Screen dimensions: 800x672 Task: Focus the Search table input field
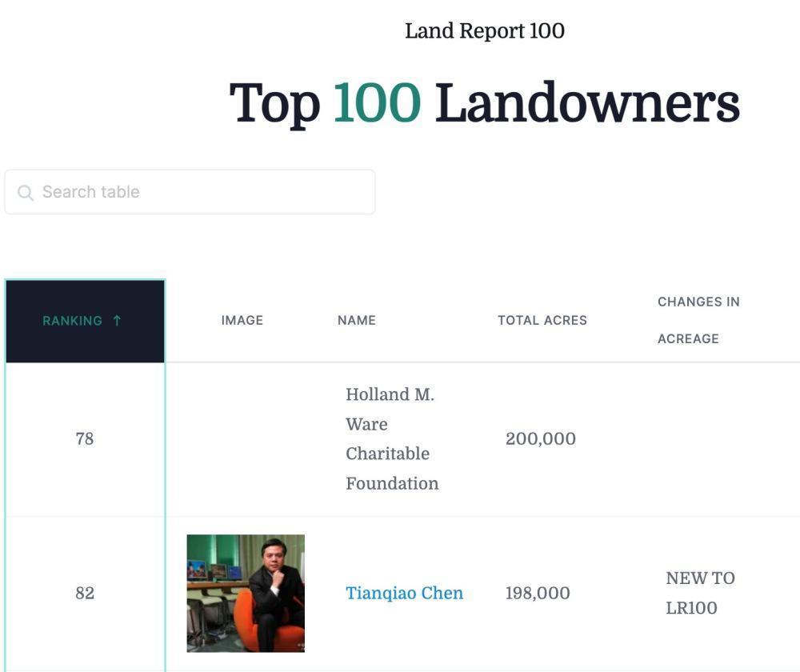(200, 192)
